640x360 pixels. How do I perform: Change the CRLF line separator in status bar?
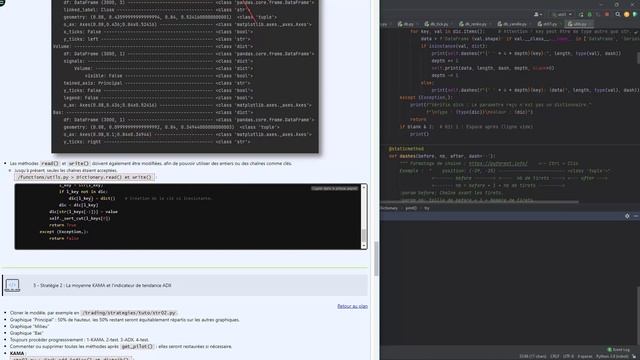click(x=555, y=356)
